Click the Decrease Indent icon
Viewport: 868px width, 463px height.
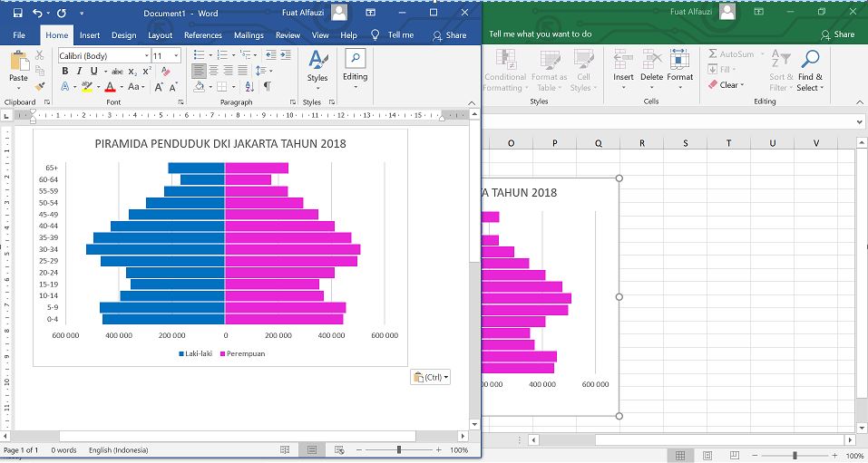[270, 54]
